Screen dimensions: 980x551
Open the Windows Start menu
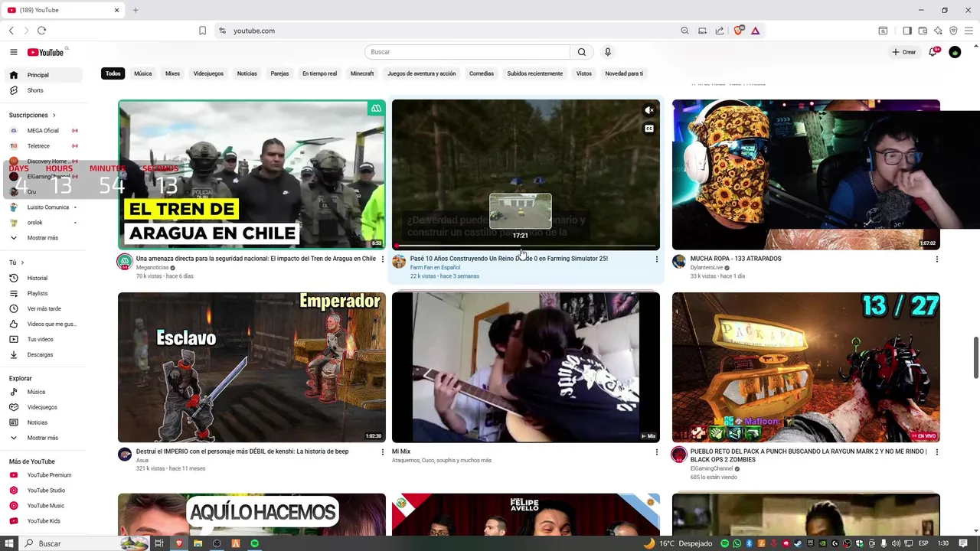(10, 543)
